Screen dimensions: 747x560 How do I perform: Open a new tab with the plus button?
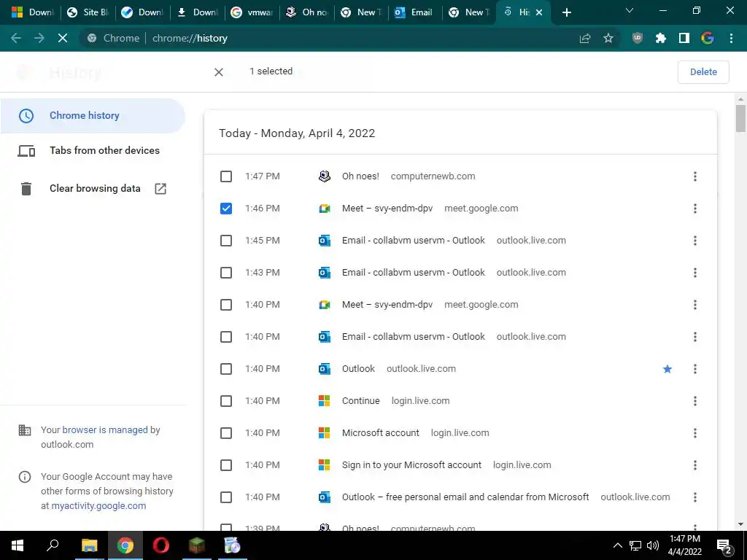click(x=566, y=12)
